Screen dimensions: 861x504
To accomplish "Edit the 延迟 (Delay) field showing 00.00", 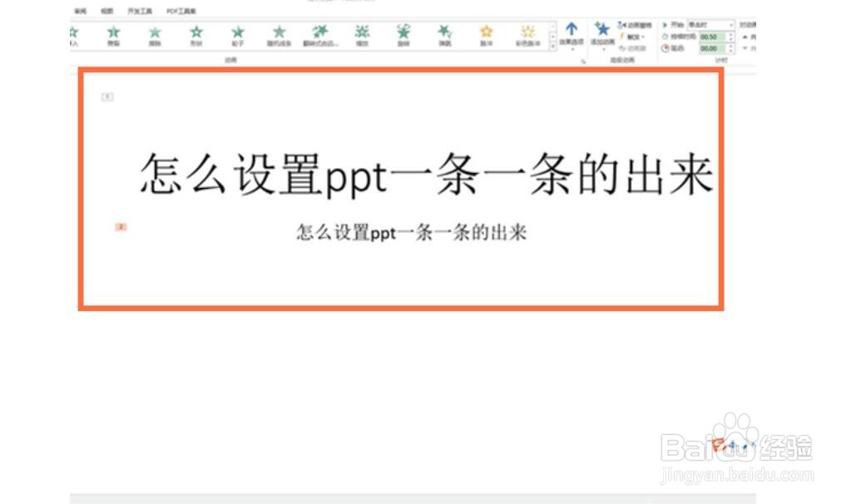I will click(712, 48).
